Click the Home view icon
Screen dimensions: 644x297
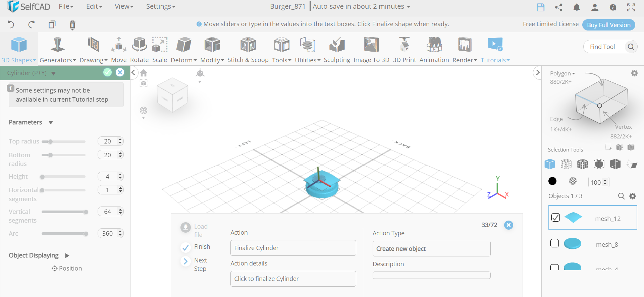[144, 73]
